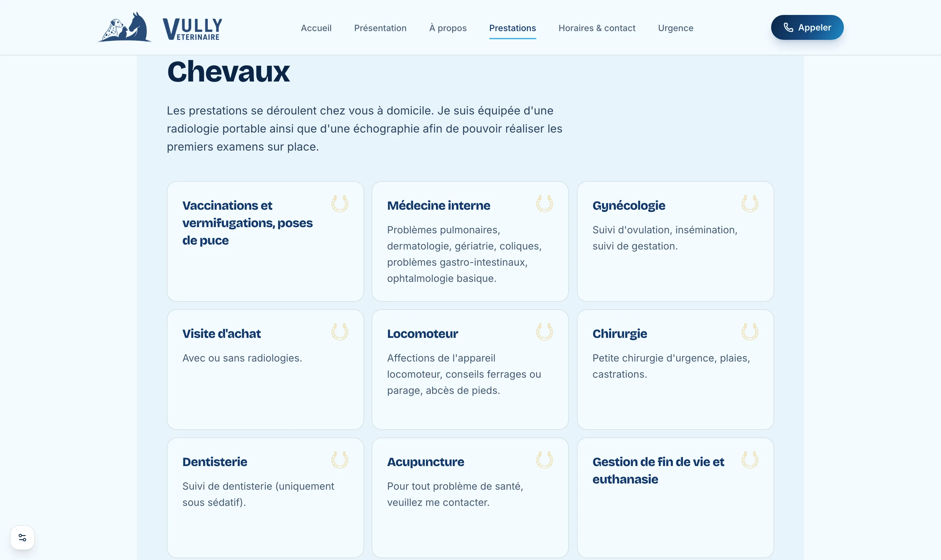Click 'Problèmes pulmonaires, dermatologie' description
Viewport: 941px width, 560px height.
(464, 254)
